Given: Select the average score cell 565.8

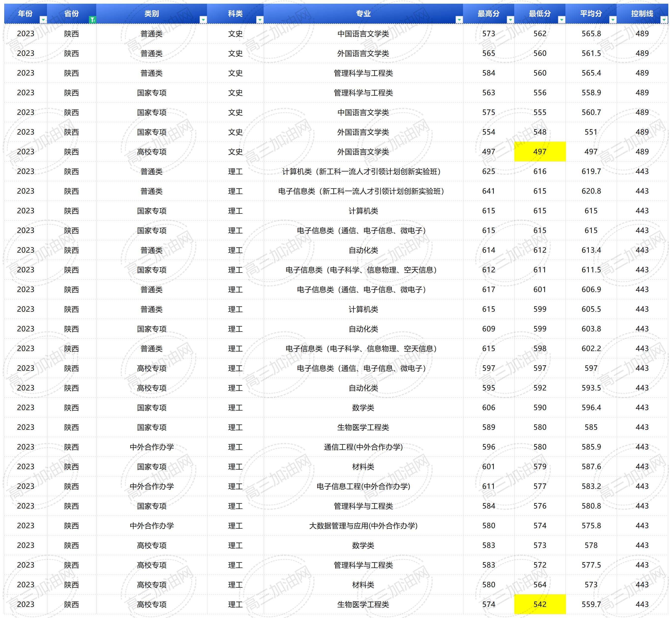Looking at the screenshot, I should 591,33.
